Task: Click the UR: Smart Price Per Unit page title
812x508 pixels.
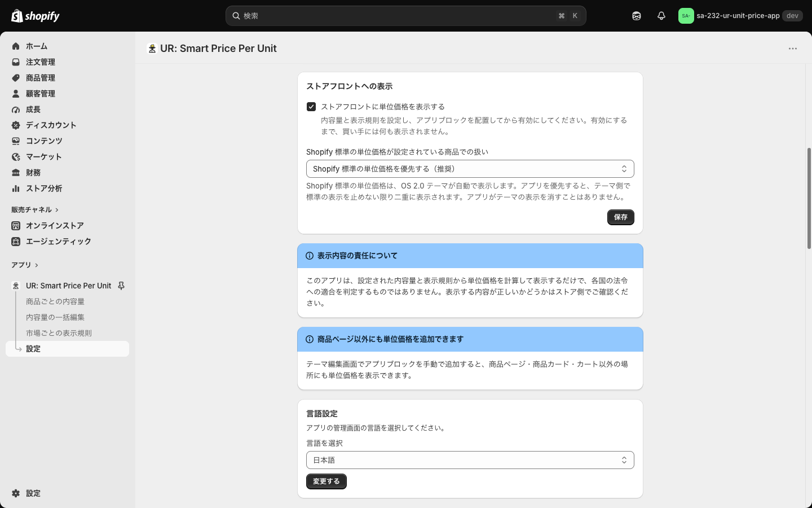Action: 218,49
